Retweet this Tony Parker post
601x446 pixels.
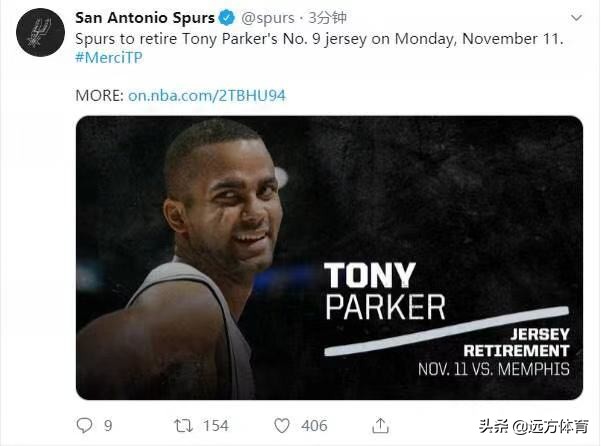[183, 425]
